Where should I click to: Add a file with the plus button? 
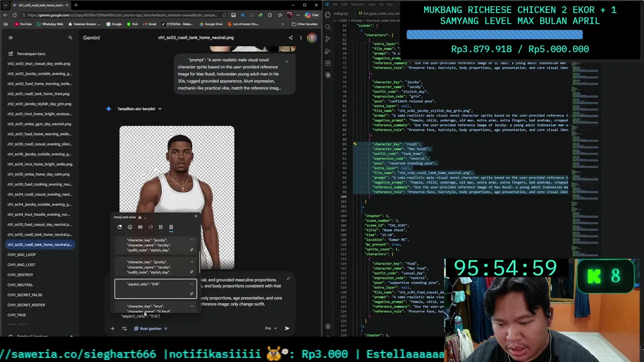[112, 328]
